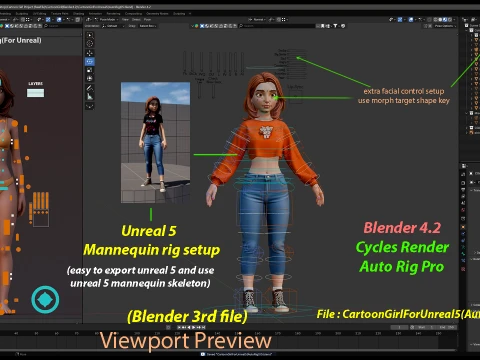Viewport: 480px width, 360px height.
Task: Select the Measure ruler tool
Action: pos(90,97)
